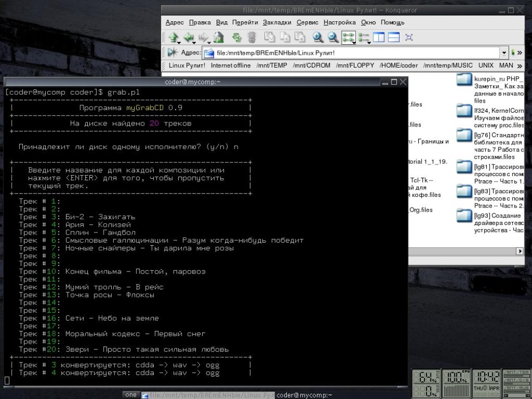Open the Окно menu

pyautogui.click(x=368, y=22)
